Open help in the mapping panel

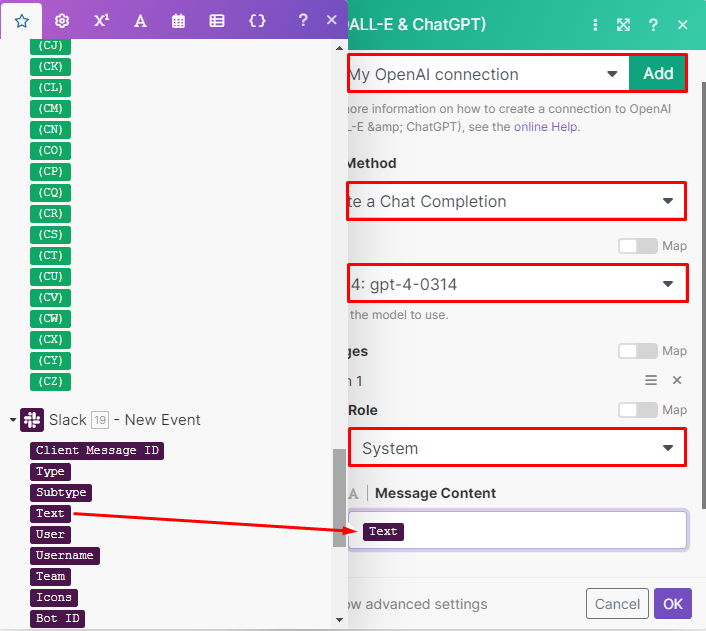click(x=303, y=20)
